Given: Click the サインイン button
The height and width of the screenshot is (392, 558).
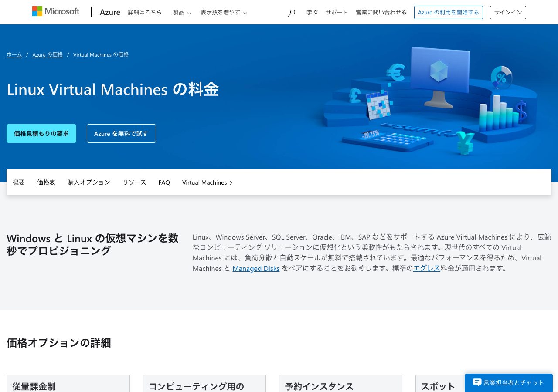Looking at the screenshot, I should 508,12.
